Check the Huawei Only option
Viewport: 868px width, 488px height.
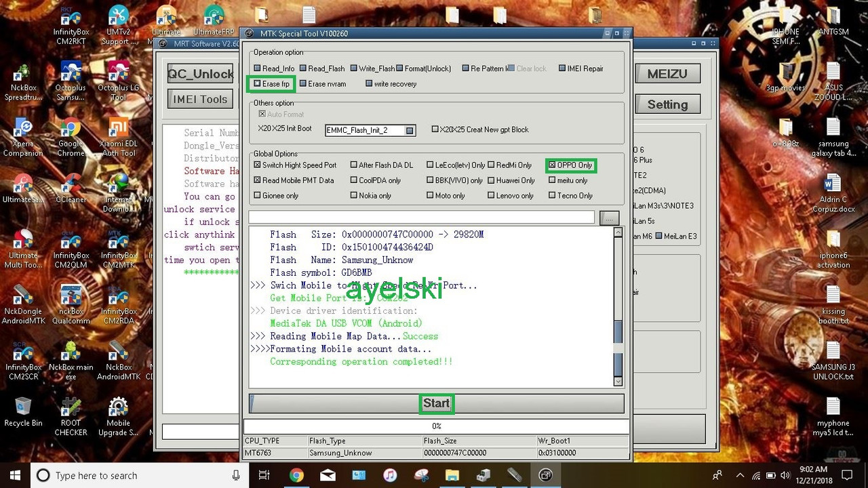point(511,180)
